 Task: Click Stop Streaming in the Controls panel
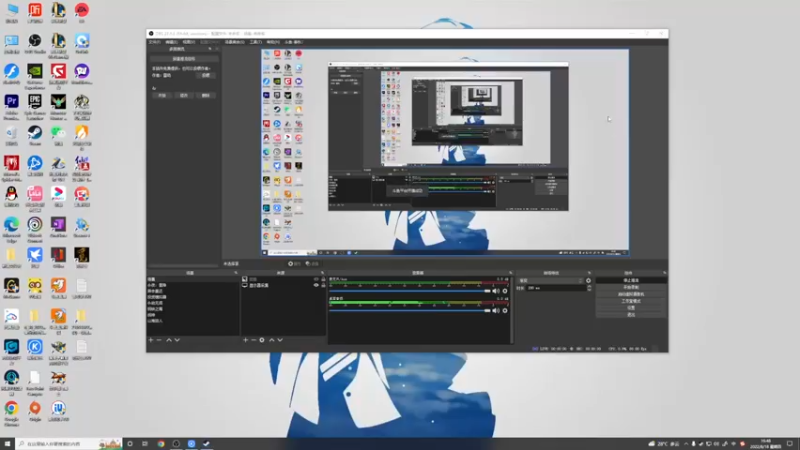[631, 281]
